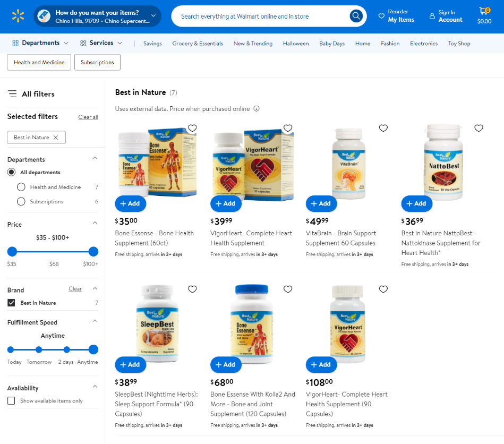Favorite the VitaBrain product with the heart icon
Image resolution: width=504 pixels, height=444 pixels.
point(383,128)
